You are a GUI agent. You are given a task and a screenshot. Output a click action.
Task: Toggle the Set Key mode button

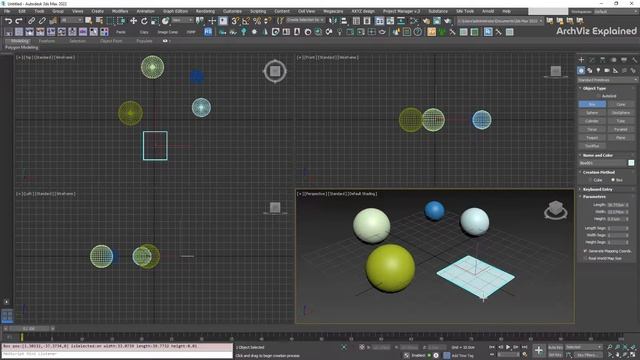(x=555, y=355)
